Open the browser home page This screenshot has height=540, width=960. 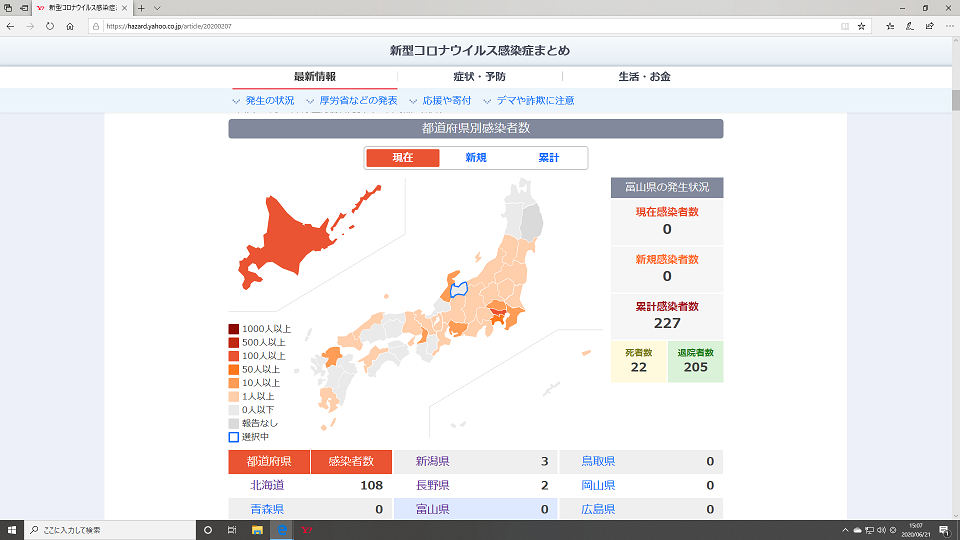tap(70, 26)
